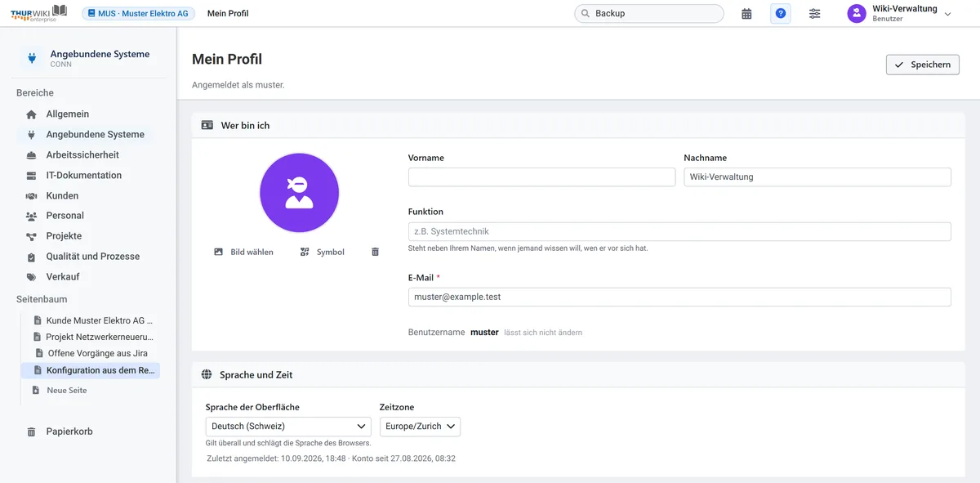Click the home icon next to Allgemein
The image size is (980, 483).
(x=31, y=114)
